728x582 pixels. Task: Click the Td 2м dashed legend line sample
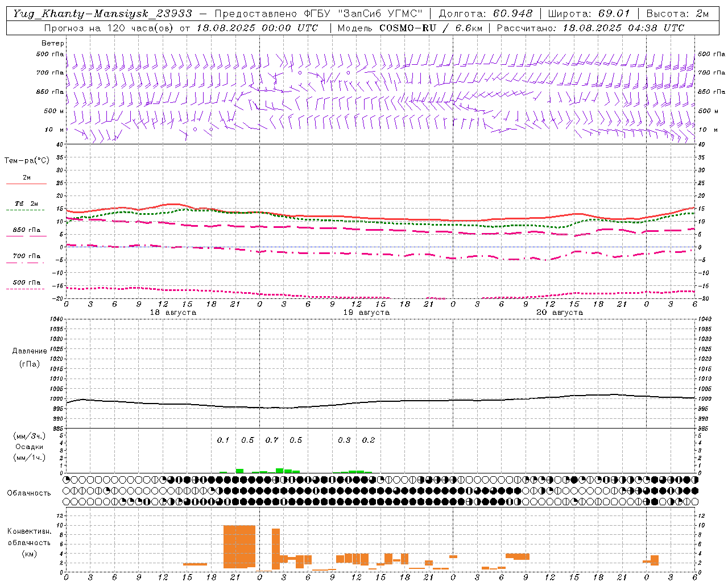[25, 210]
